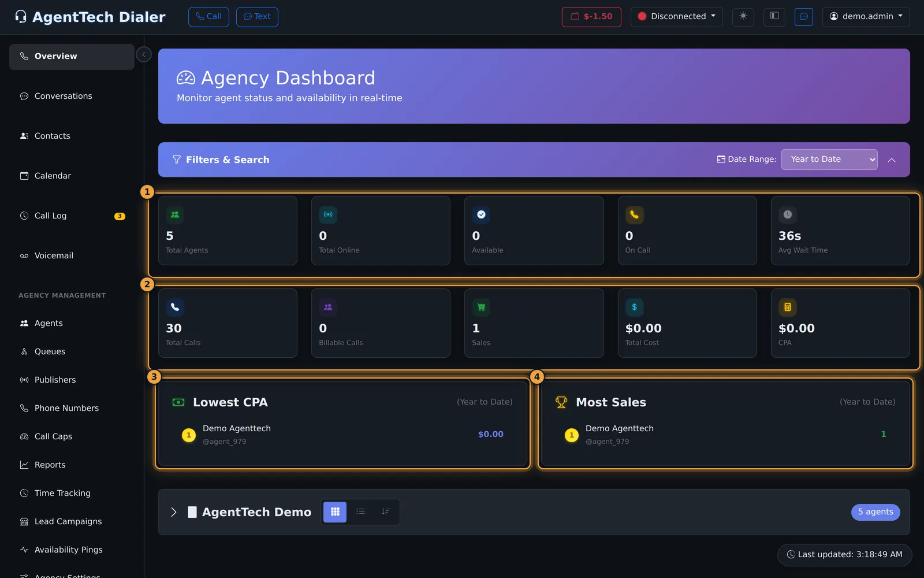Open the negative balance $-1.50 wallet button

click(x=591, y=17)
